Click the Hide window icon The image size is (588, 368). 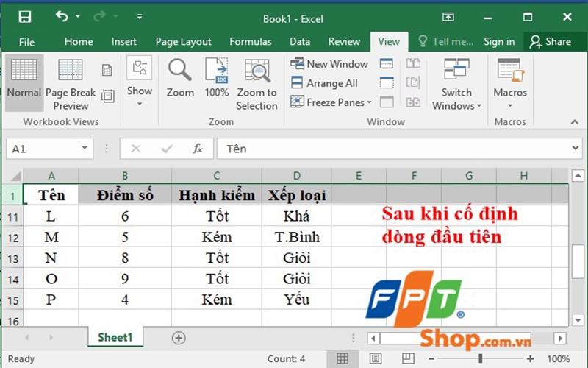[387, 82]
